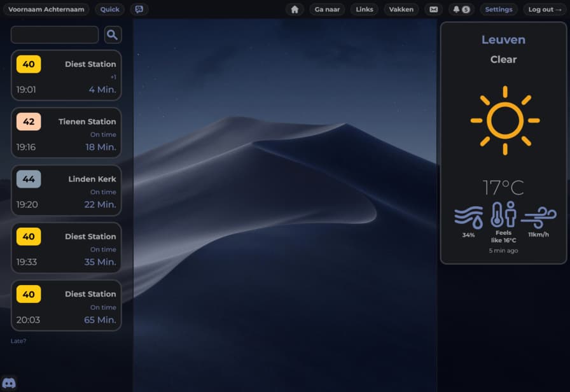570x392 pixels.
Task: Click the humidity icon showing 34%
Action: coord(468,216)
